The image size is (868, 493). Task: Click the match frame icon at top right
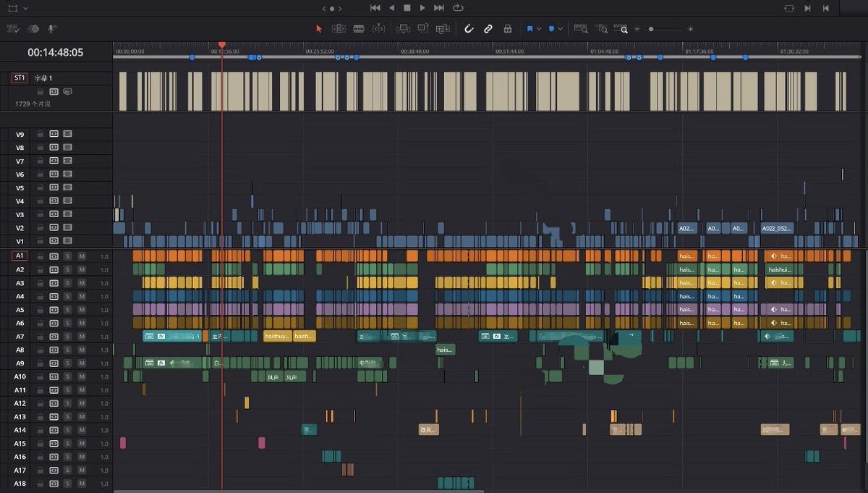[788, 8]
